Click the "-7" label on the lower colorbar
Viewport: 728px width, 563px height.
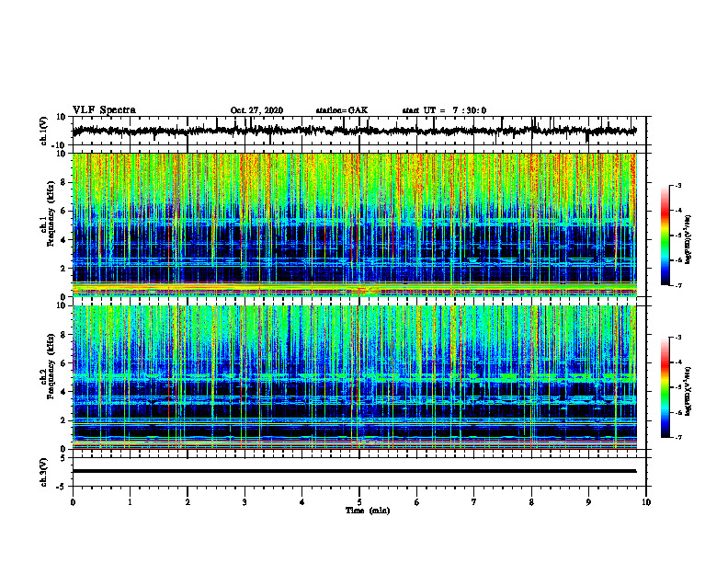[x=678, y=437]
